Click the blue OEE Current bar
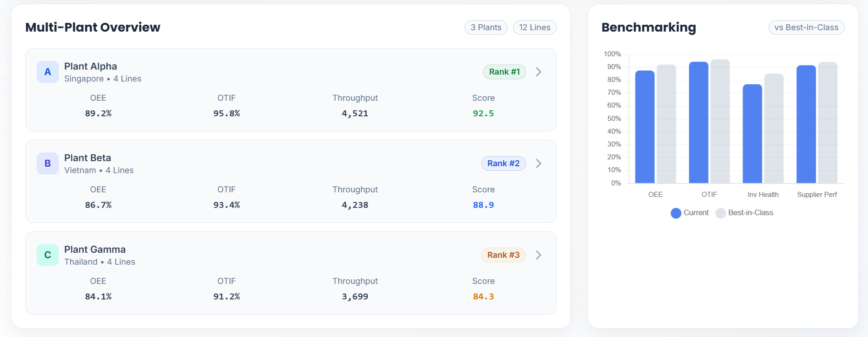 pyautogui.click(x=644, y=127)
